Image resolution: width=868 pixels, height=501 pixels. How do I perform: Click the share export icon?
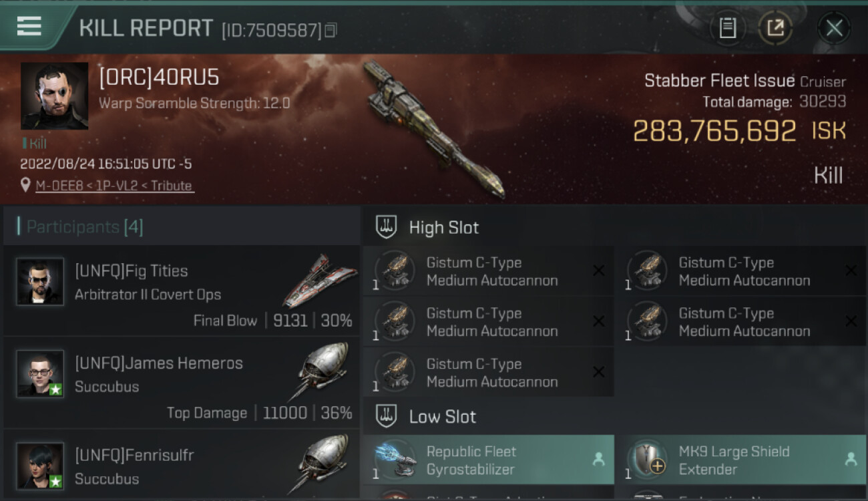[775, 28]
